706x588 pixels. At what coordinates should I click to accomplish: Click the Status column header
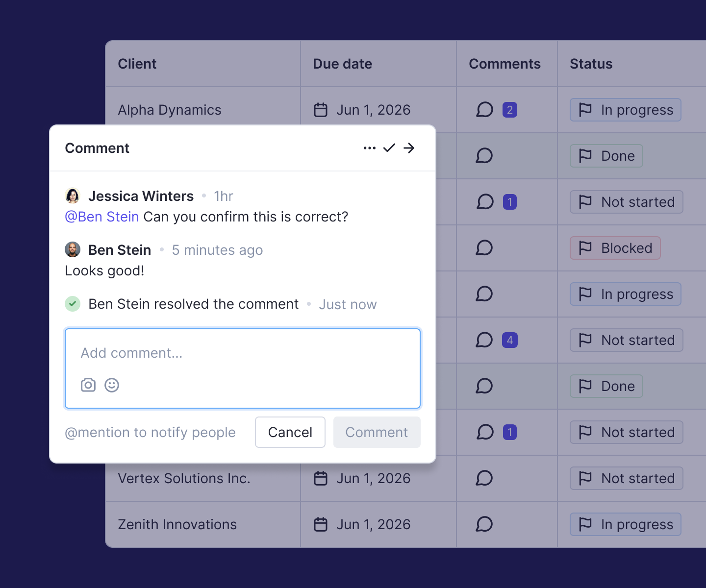(x=591, y=64)
